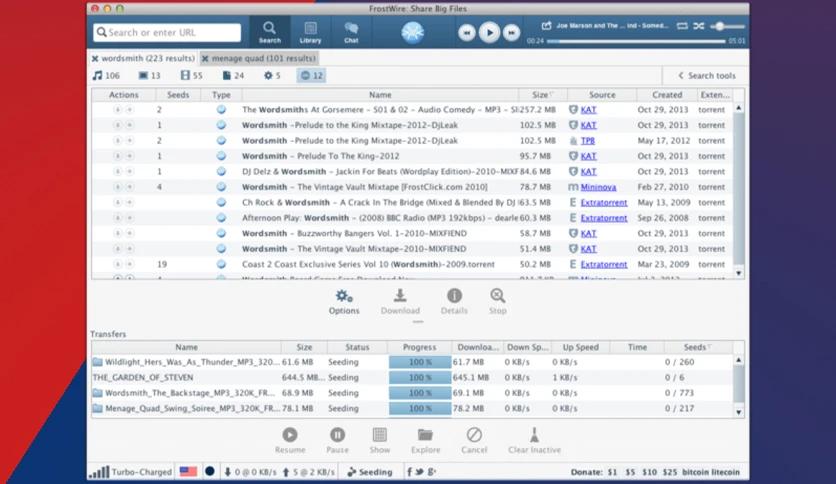This screenshot has height=484, width=836.
Task: Switch to menage quad results tab
Action: point(263,58)
